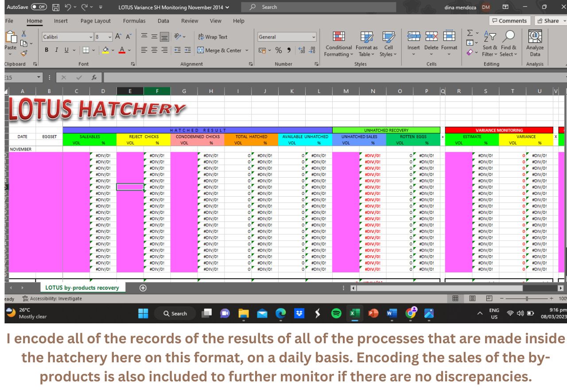
Task: Click the zoom slider in status bar
Action: [526, 299]
